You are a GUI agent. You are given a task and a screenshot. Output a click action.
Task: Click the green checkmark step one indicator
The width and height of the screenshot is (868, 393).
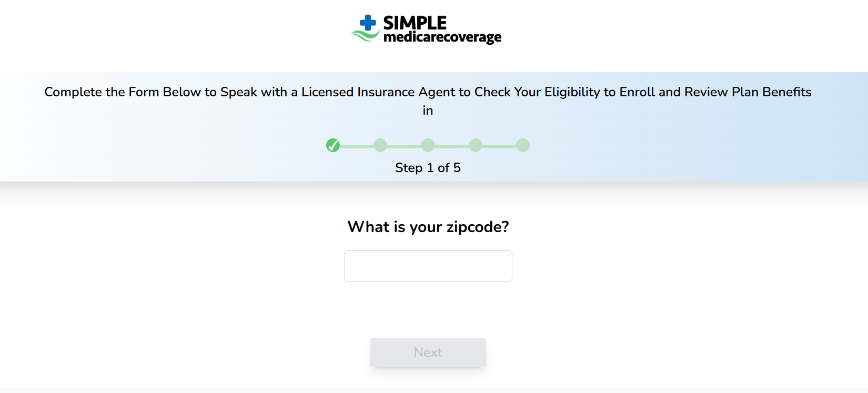pos(333,145)
